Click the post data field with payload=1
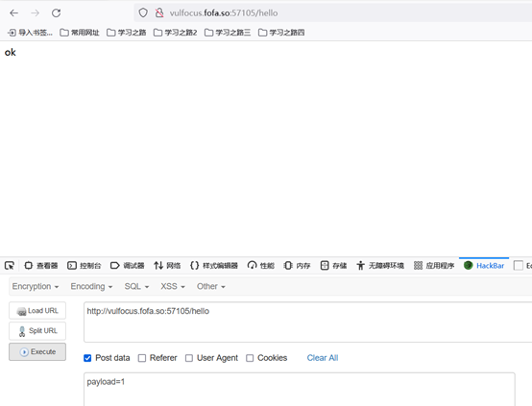The image size is (532, 406). click(x=300, y=390)
